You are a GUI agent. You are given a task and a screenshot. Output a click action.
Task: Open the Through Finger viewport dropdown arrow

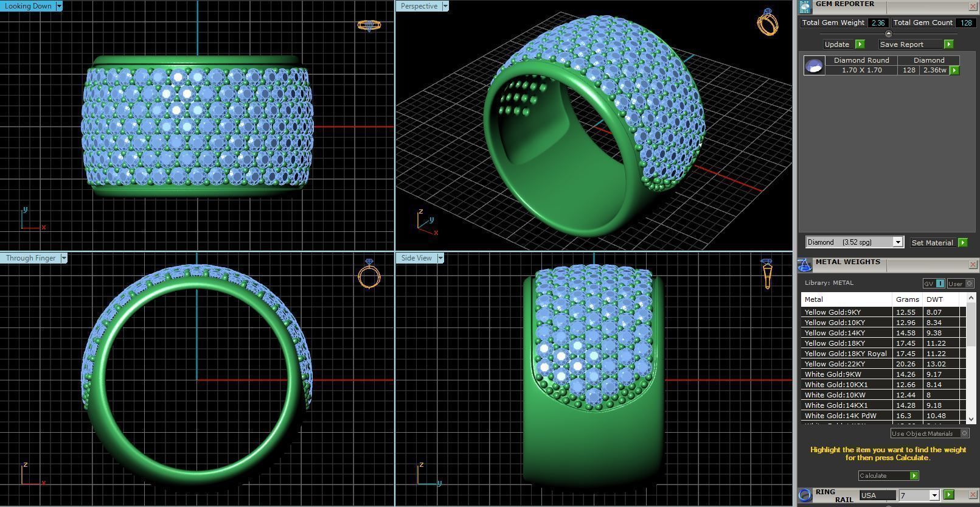pos(64,258)
